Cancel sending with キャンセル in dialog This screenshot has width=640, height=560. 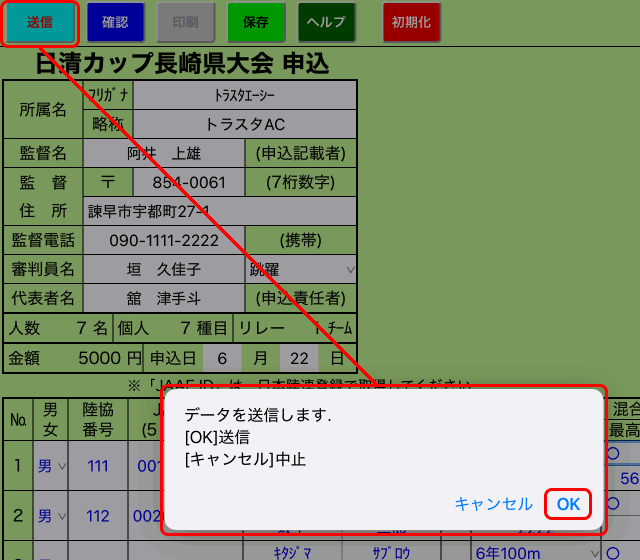493,504
